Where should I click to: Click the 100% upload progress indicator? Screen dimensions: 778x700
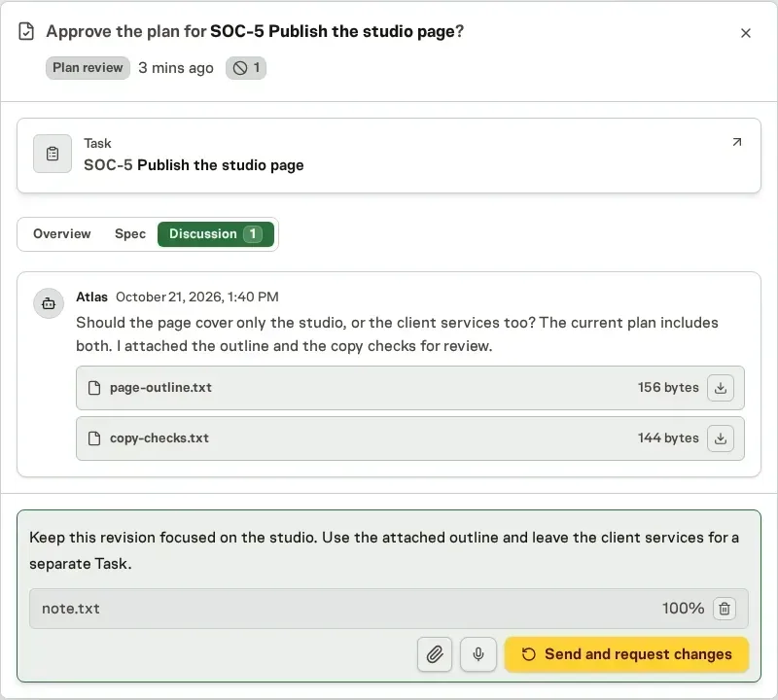pyautogui.click(x=683, y=609)
